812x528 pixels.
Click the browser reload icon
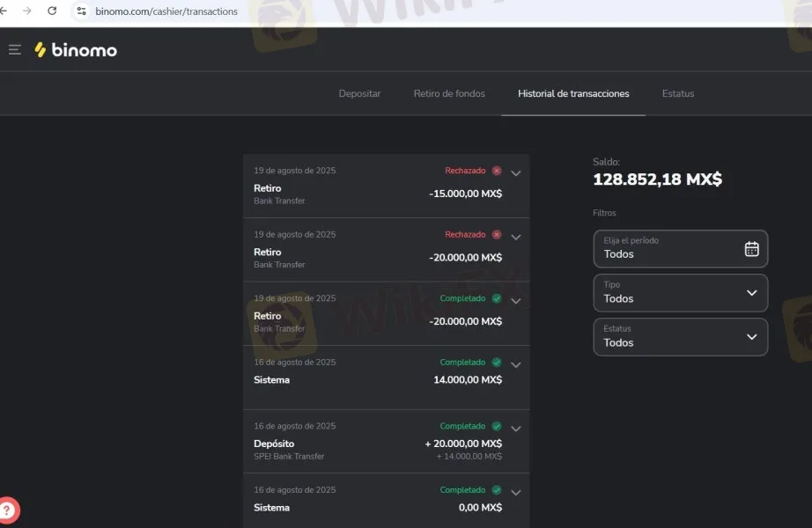pyautogui.click(x=52, y=11)
